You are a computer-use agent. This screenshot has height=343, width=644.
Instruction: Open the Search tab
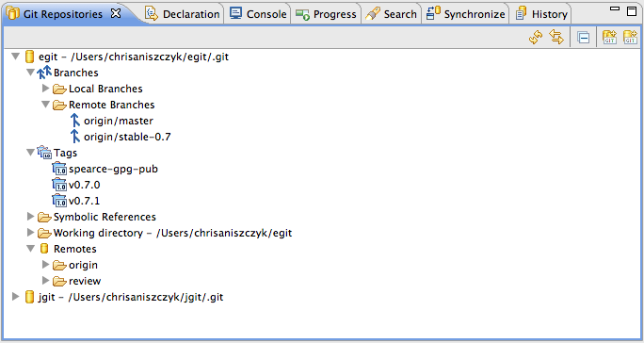coord(391,14)
